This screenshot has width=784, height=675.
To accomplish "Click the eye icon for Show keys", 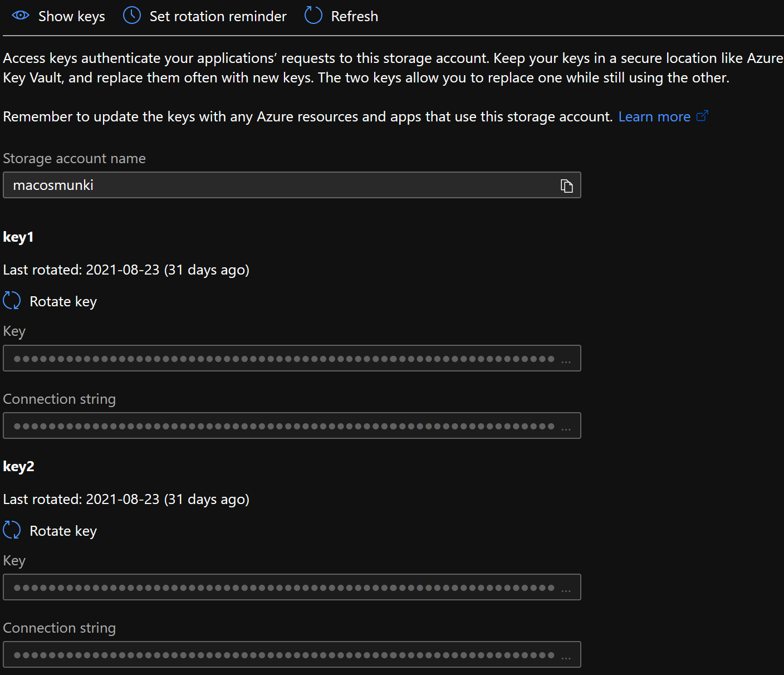I will [x=21, y=16].
